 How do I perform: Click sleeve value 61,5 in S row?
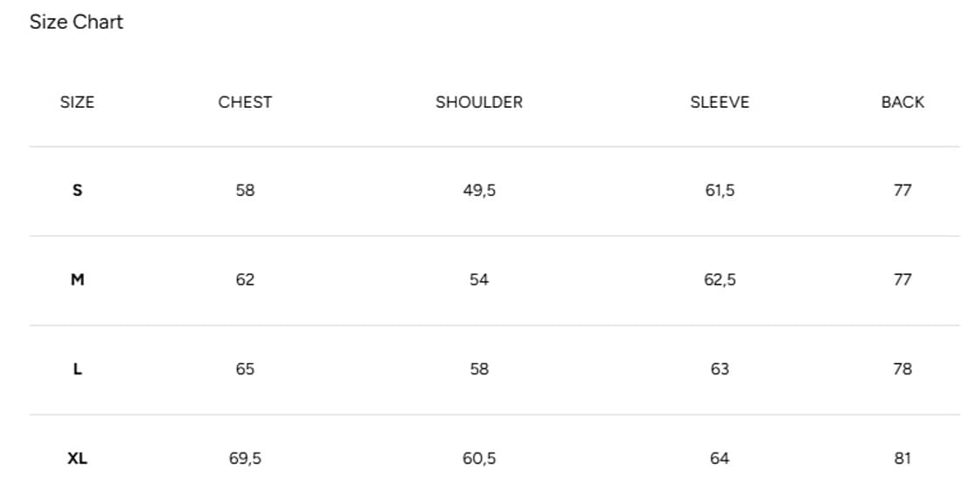[720, 191]
